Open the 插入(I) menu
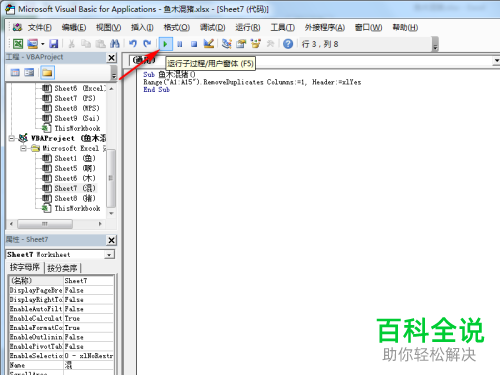Viewport: 500px width, 375px height. [x=142, y=27]
